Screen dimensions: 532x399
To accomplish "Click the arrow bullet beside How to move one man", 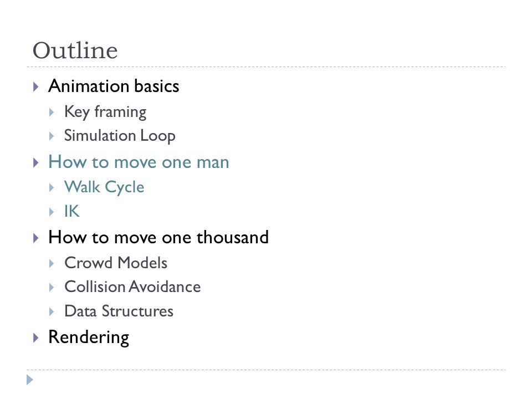I will (35, 163).
